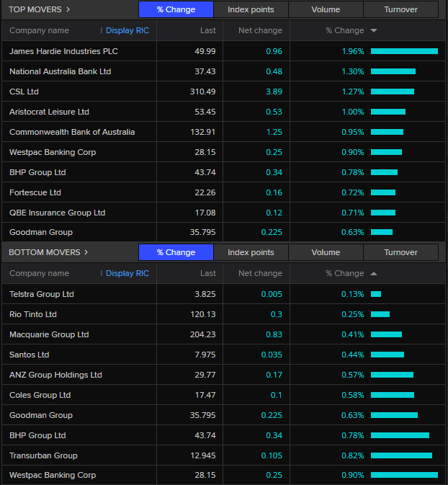Click Display RIC link in Top Movers

(127, 30)
